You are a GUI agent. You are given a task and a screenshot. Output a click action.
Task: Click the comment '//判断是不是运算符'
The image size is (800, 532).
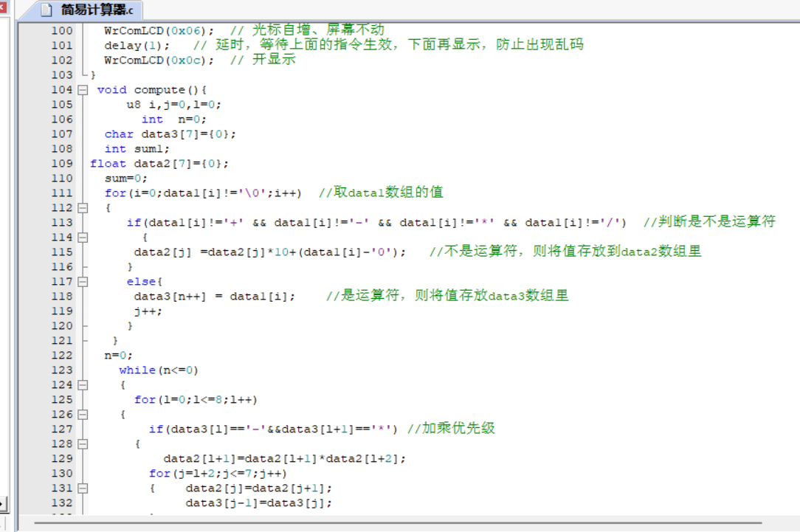click(x=709, y=222)
